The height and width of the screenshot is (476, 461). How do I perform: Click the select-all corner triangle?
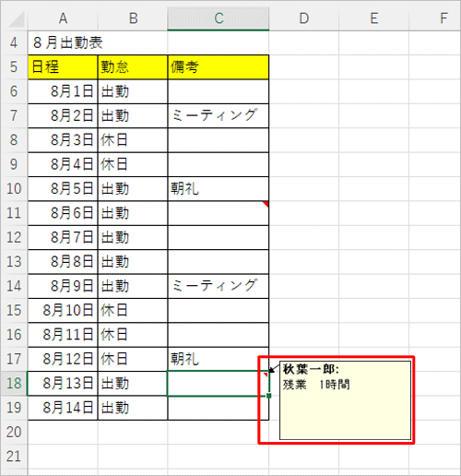pyautogui.click(x=16, y=19)
